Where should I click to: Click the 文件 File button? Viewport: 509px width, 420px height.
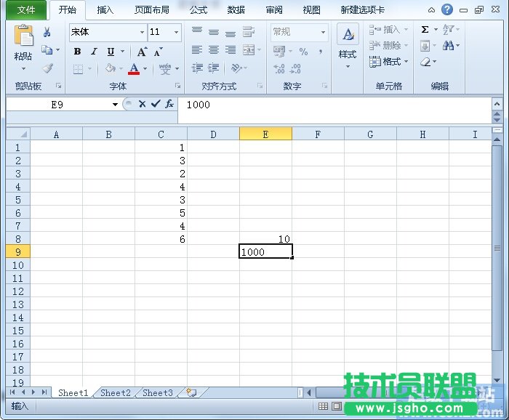pos(26,10)
